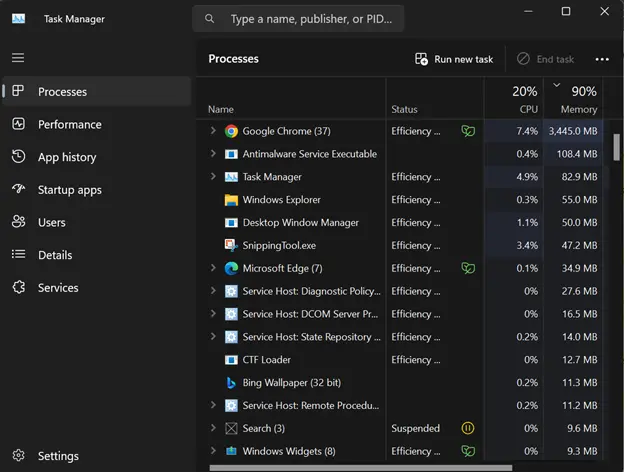Click the 12.7 MB memory value for CTF Loader

tap(580, 359)
